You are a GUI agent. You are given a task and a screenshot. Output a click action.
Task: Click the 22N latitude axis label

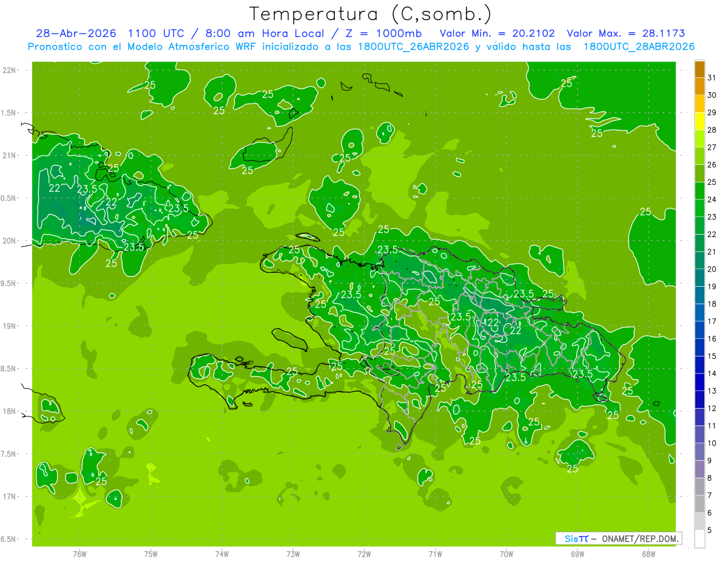pyautogui.click(x=10, y=70)
